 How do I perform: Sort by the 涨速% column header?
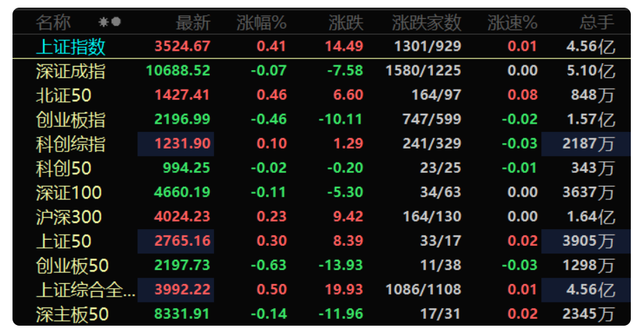512,22
